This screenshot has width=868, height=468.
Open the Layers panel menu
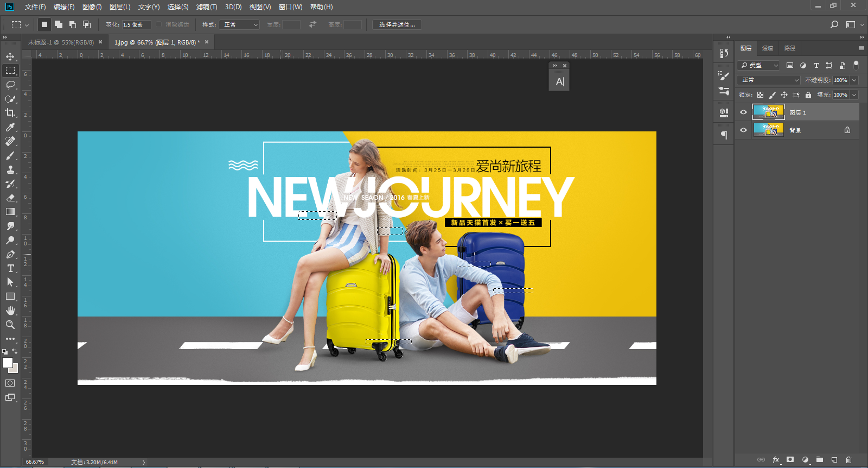tap(861, 48)
